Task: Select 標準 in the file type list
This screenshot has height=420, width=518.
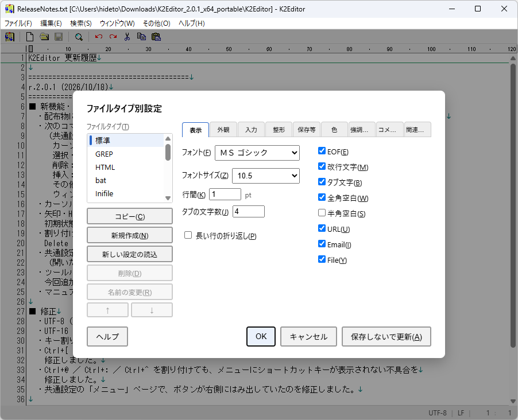Action: (x=126, y=141)
